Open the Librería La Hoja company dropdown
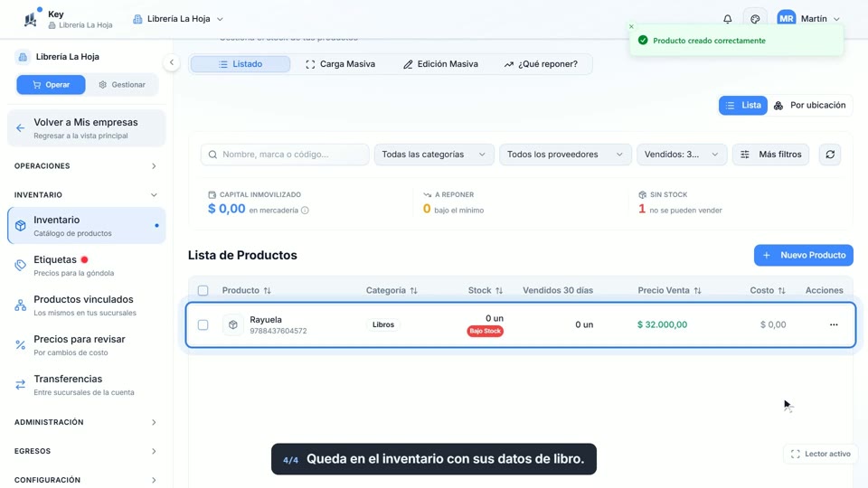 pos(178,19)
